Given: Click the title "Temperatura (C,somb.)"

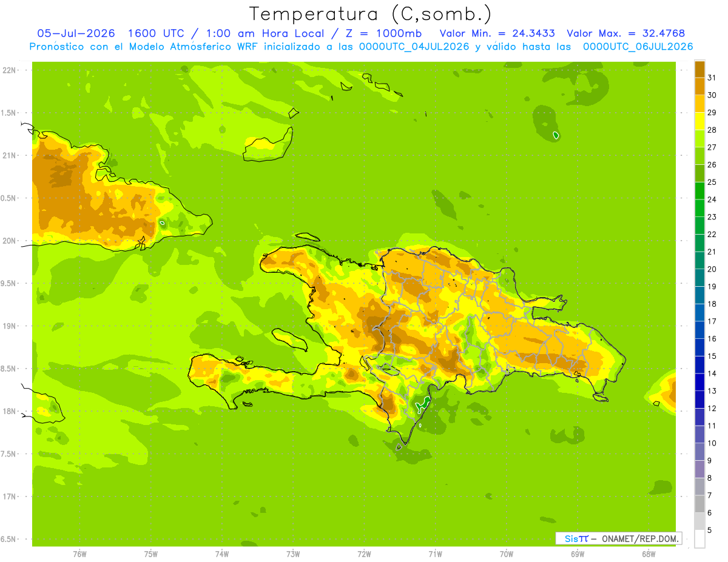Looking at the screenshot, I should point(371,13).
